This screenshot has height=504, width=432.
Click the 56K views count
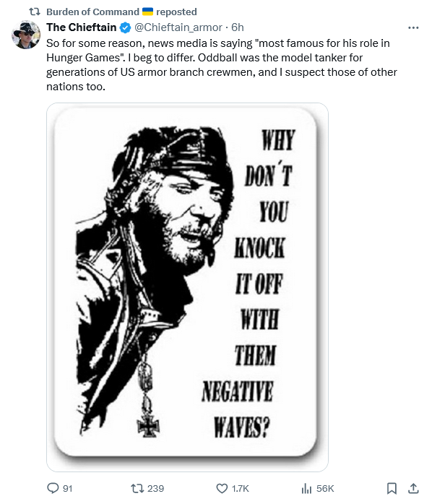pyautogui.click(x=325, y=489)
